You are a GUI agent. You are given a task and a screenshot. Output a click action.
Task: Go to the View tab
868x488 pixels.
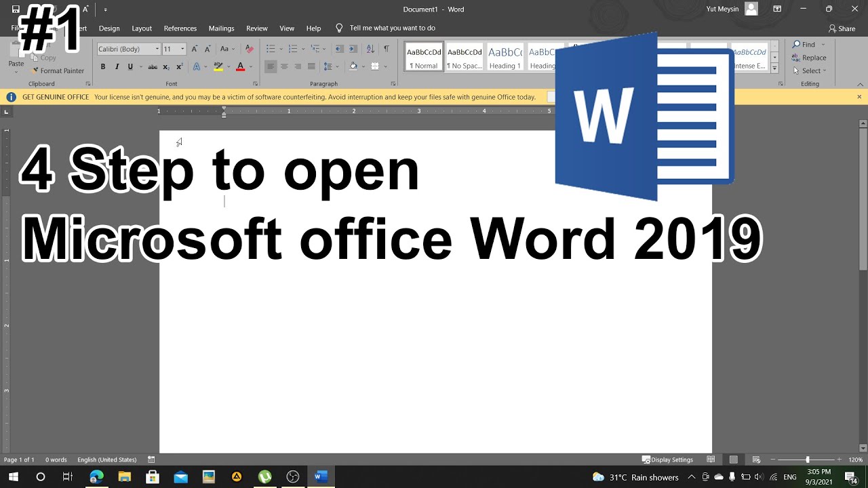coord(287,28)
